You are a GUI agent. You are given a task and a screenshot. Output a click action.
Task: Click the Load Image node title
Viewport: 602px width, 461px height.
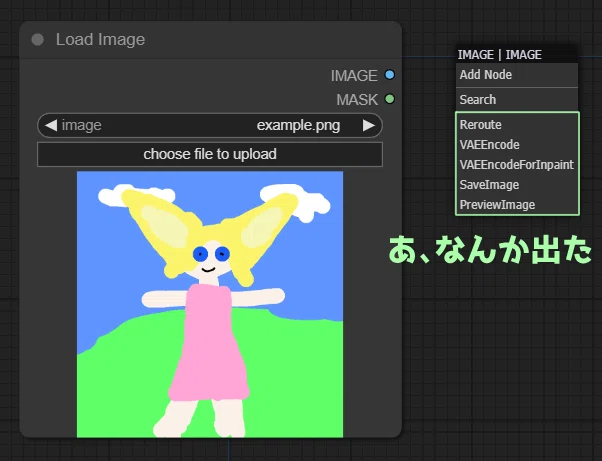tap(101, 40)
